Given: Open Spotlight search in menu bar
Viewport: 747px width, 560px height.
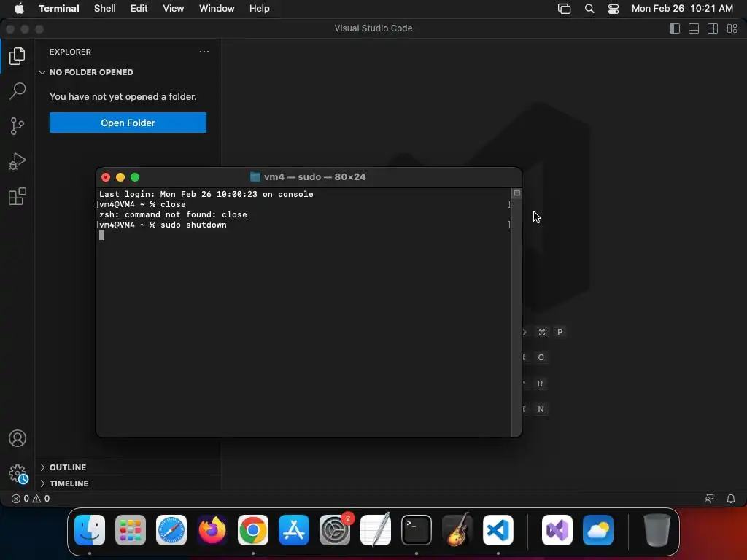Looking at the screenshot, I should [x=589, y=9].
